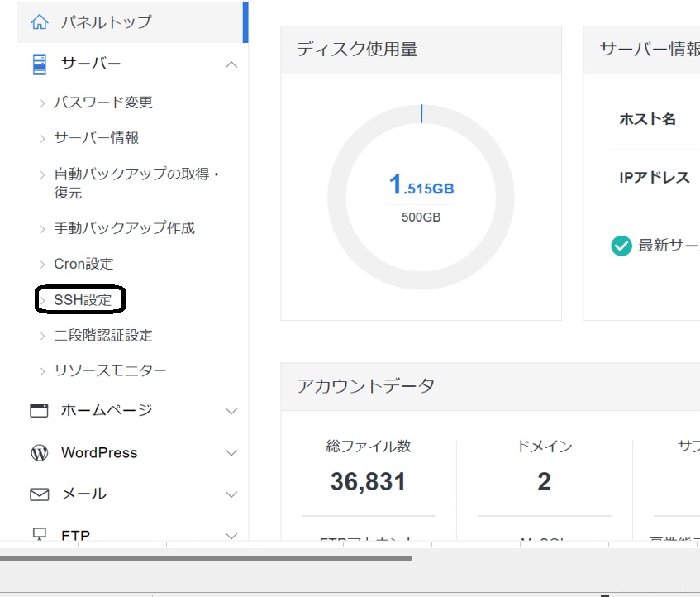
Task: Expand the ホームページ menu section
Action: click(x=231, y=411)
